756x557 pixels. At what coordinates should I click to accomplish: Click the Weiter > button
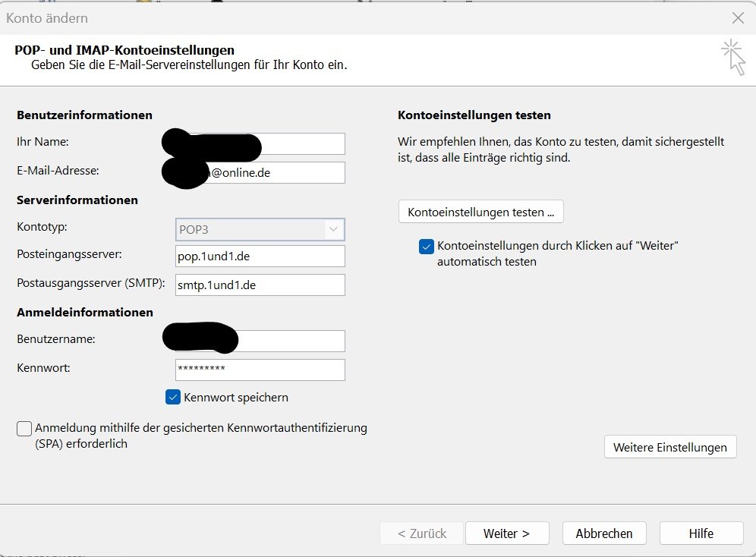point(507,533)
